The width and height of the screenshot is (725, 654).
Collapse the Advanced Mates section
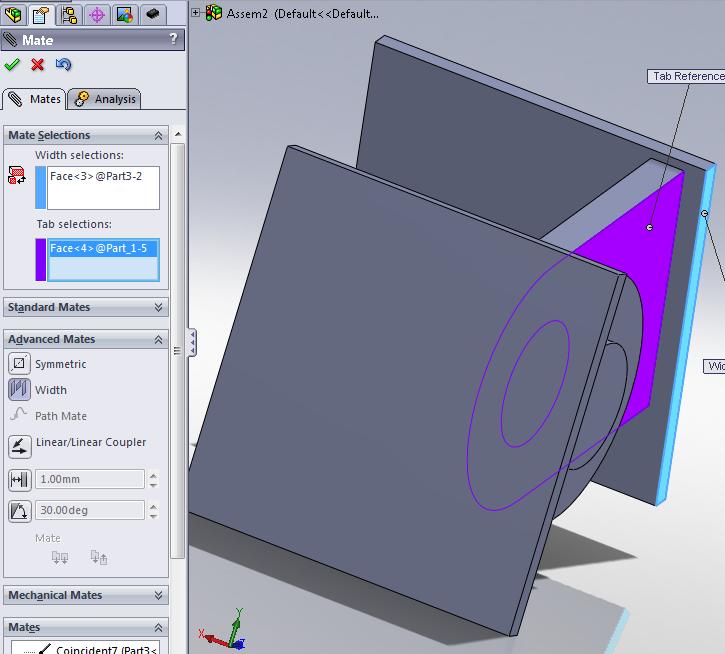[158, 339]
